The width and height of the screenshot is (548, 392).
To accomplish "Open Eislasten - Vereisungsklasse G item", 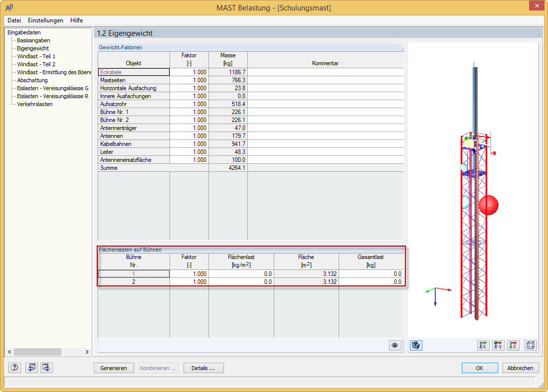I will (x=53, y=88).
